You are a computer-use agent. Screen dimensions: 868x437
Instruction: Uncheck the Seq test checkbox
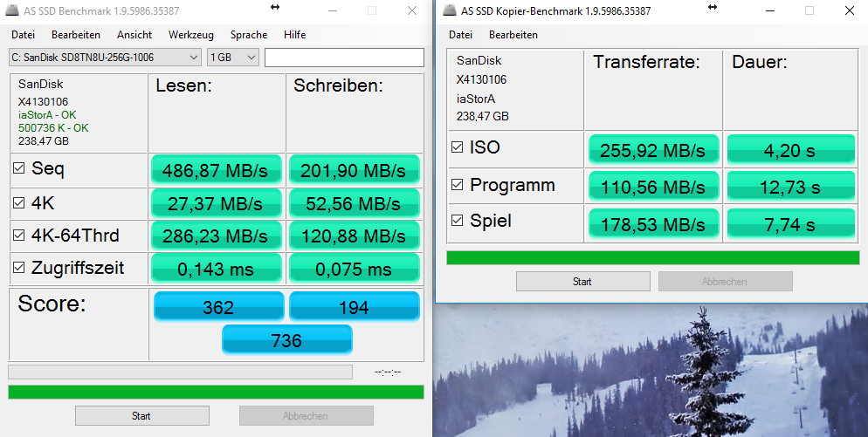(x=19, y=168)
